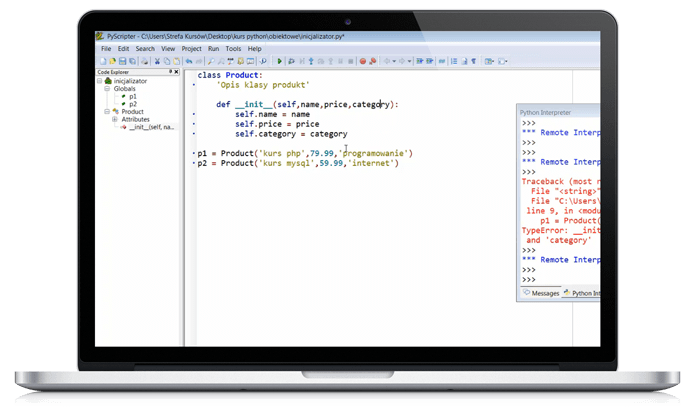Image resolution: width=695 pixels, height=411 pixels.
Task: Toggle line numbers toolbar icon
Action: (x=454, y=61)
